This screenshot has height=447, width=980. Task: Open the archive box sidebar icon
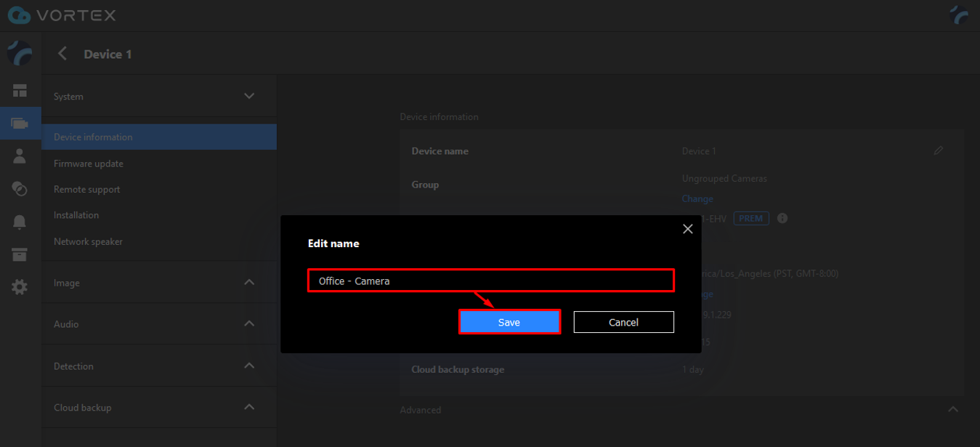20,254
